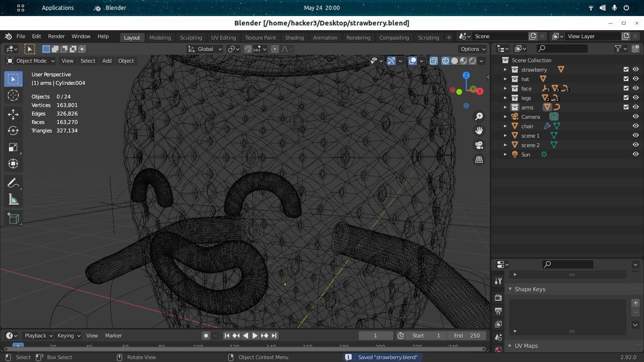644x362 pixels.
Task: Click the add workspace plus icon
Action: click(x=449, y=37)
